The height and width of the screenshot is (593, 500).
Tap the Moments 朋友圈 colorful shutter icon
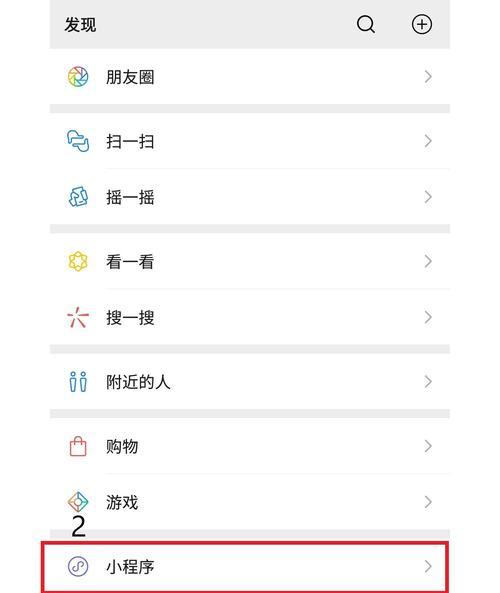coord(78,77)
